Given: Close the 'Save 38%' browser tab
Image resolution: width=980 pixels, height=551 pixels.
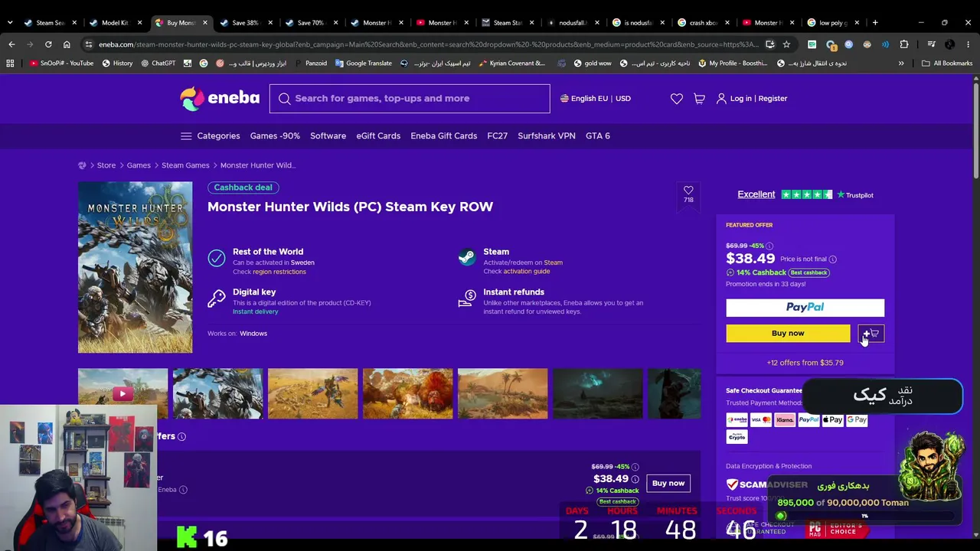Looking at the screenshot, I should tap(269, 23).
